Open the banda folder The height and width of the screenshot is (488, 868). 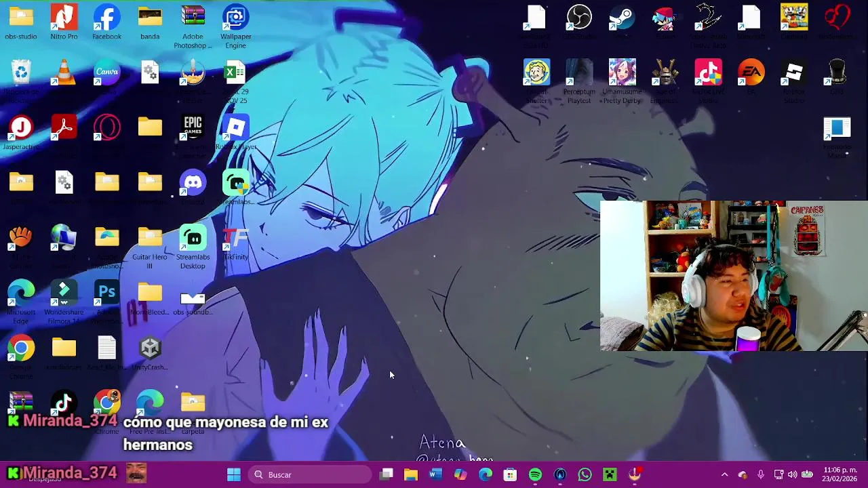pyautogui.click(x=150, y=18)
